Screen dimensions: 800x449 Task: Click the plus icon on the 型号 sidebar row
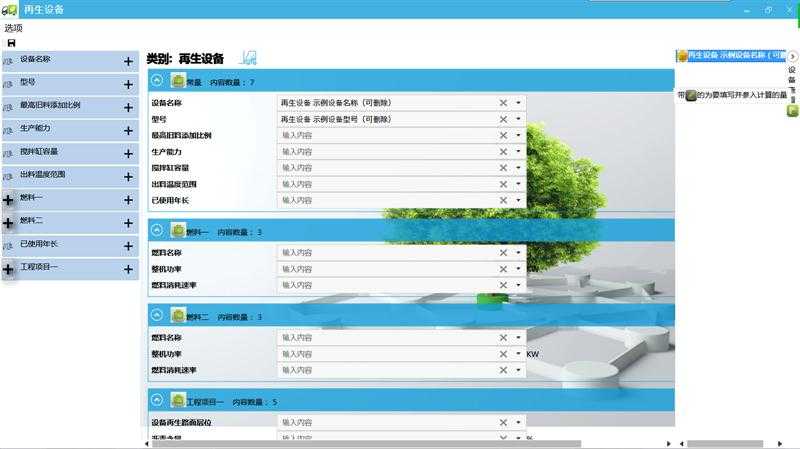(128, 85)
